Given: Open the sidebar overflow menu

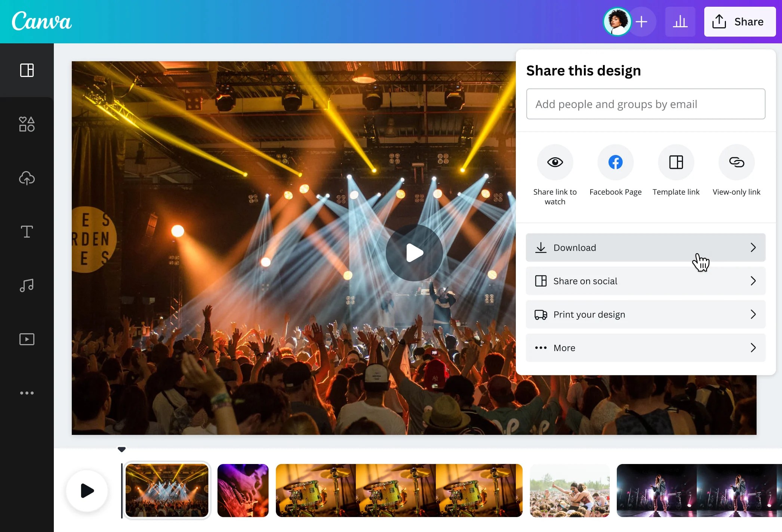Looking at the screenshot, I should pyautogui.click(x=27, y=393).
